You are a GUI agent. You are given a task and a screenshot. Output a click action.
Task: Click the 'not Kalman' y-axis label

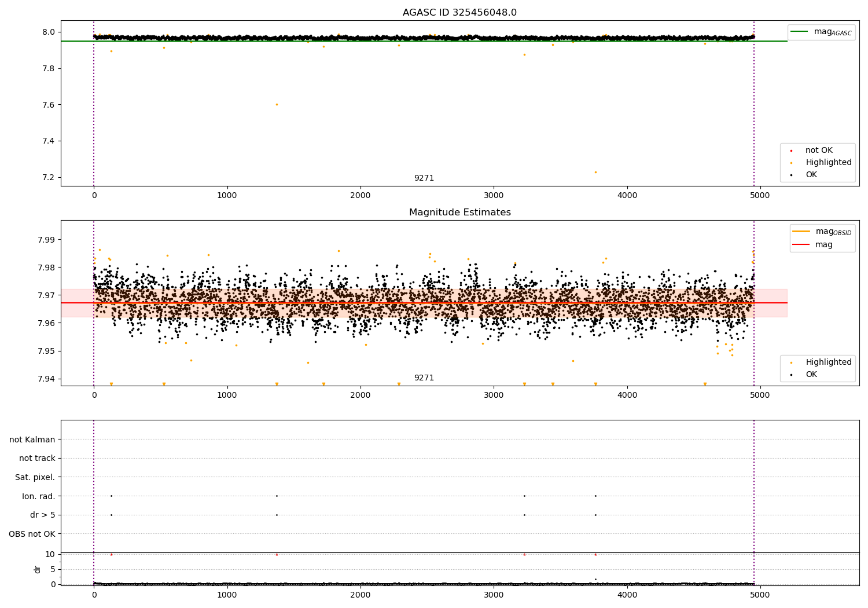tap(32, 439)
